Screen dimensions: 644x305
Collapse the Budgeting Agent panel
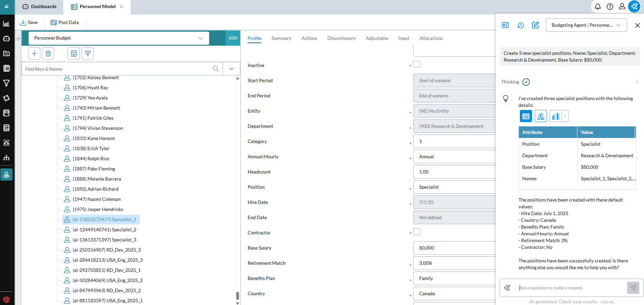(x=505, y=25)
